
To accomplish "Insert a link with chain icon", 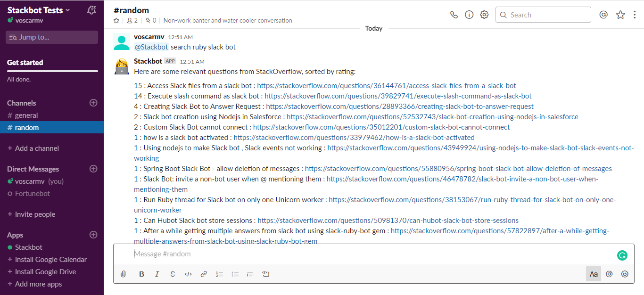I will tap(204, 274).
